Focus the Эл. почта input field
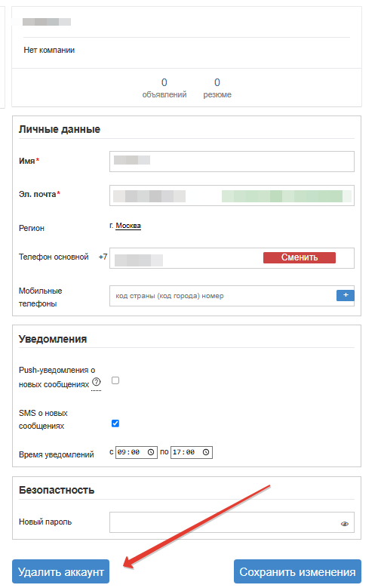This screenshot has height=588, width=381. 232,195
